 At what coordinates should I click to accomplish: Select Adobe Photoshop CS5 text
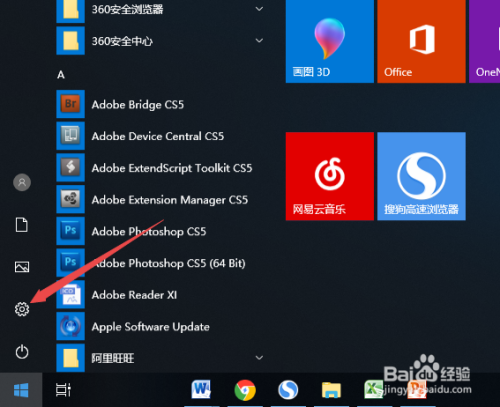tap(149, 232)
